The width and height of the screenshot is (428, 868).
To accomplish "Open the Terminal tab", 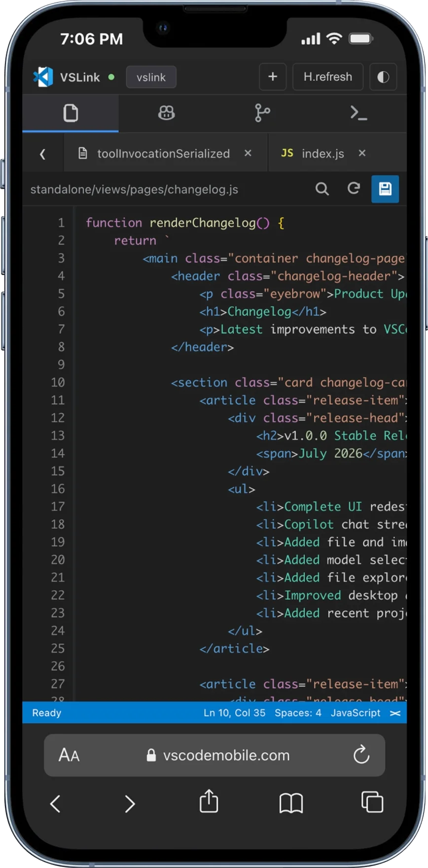I will 358,113.
